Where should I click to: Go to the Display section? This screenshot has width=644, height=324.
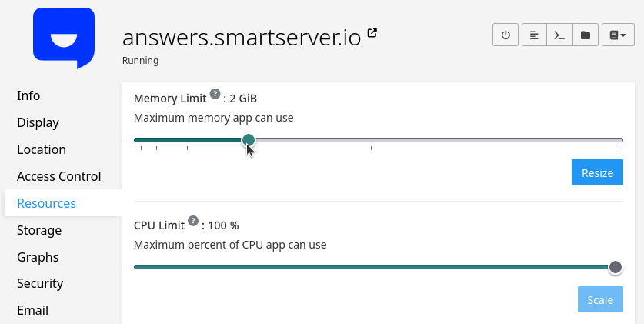coord(38,122)
